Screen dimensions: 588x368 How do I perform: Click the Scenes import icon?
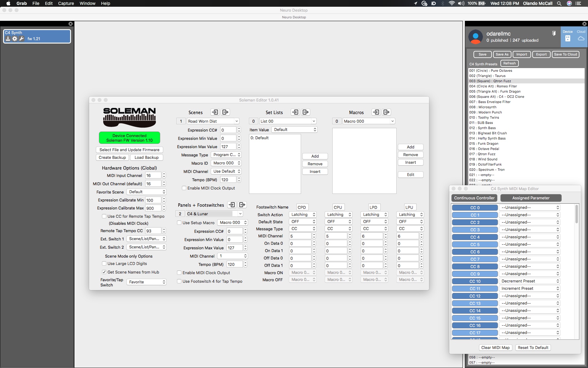[x=215, y=112]
